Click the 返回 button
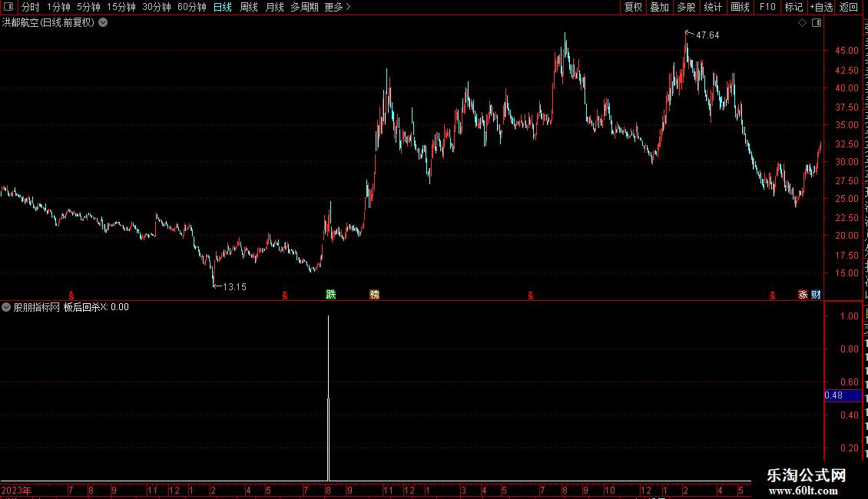The width and height of the screenshot is (868, 499). coord(848,7)
